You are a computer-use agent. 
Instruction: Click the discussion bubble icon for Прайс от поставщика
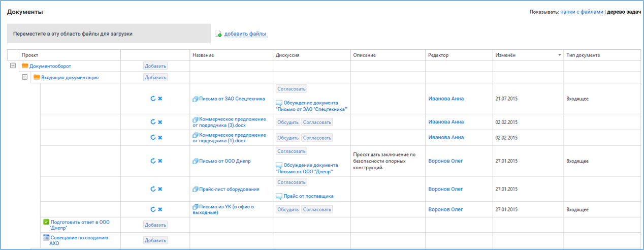click(x=279, y=196)
